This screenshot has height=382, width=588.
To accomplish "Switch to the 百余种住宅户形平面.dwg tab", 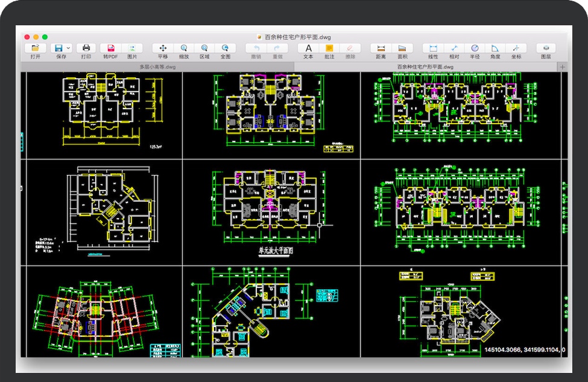I will point(425,67).
